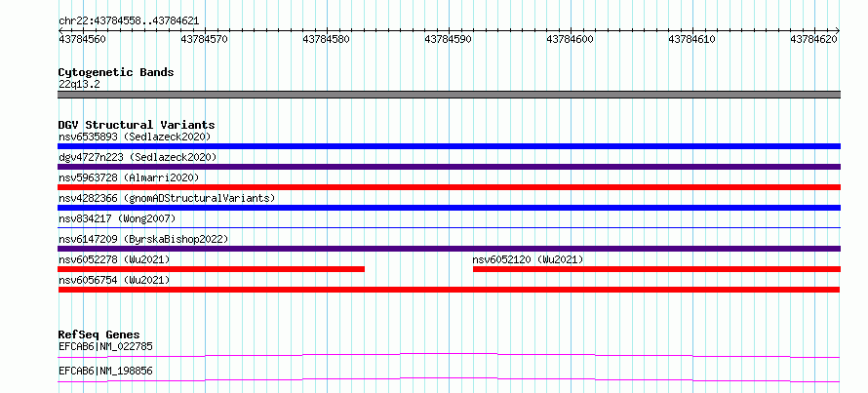Screen dimensions: 868x393
Task: Click ruler position 43784600
Action: pos(571,39)
